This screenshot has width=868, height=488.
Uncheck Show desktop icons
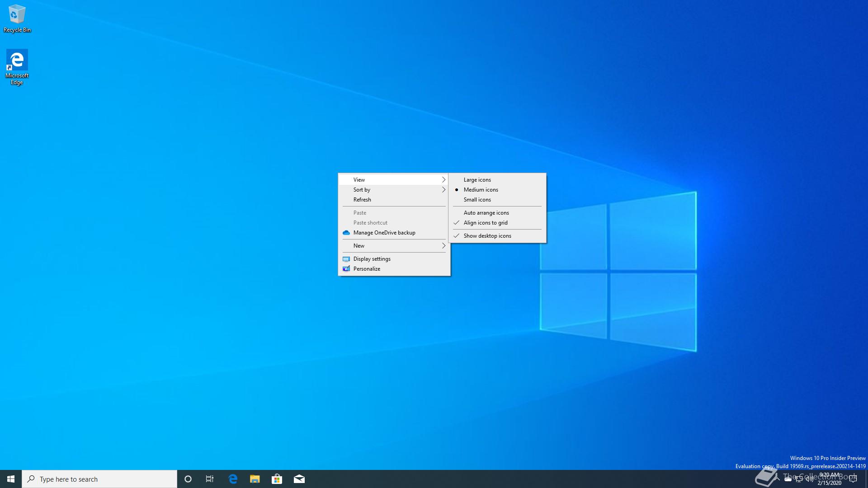[x=487, y=236]
